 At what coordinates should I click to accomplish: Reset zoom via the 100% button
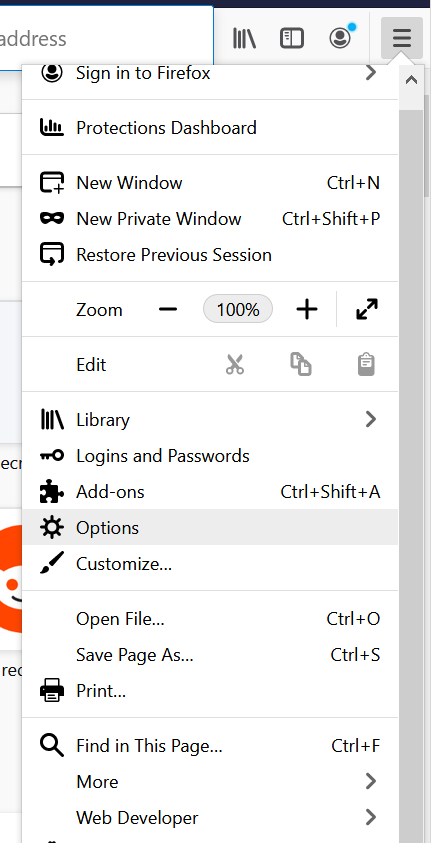[238, 309]
